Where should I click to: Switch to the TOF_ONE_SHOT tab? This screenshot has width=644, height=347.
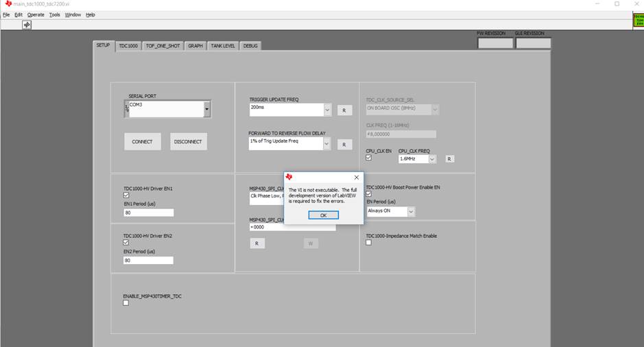[163, 46]
